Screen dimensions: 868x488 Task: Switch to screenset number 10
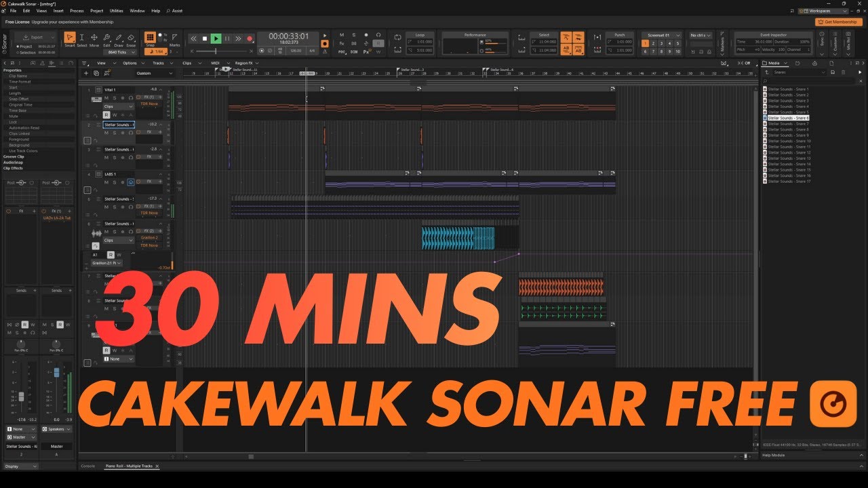tap(677, 52)
